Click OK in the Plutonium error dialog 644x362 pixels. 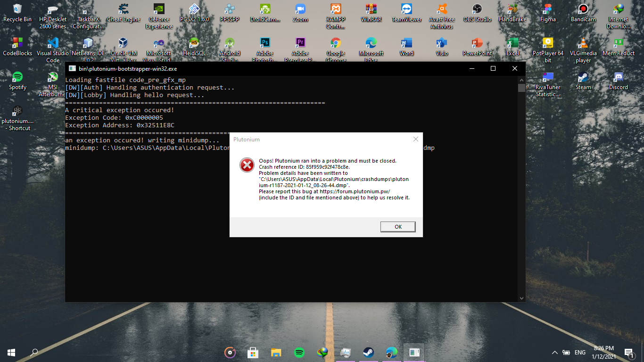[x=398, y=227]
